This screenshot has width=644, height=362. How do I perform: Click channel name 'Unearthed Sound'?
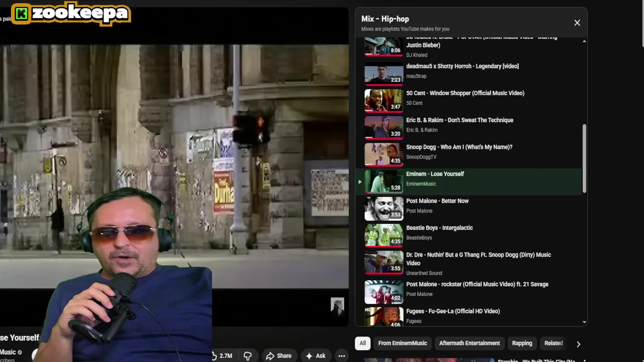[x=424, y=273]
